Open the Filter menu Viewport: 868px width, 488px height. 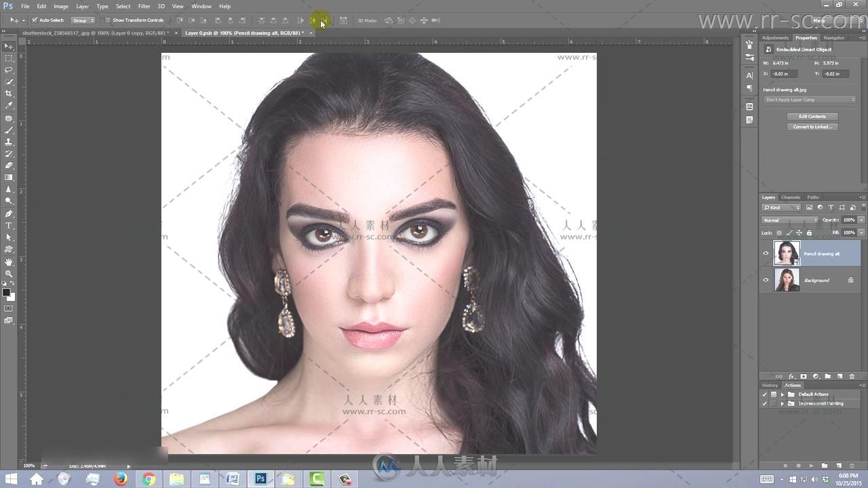(x=144, y=6)
